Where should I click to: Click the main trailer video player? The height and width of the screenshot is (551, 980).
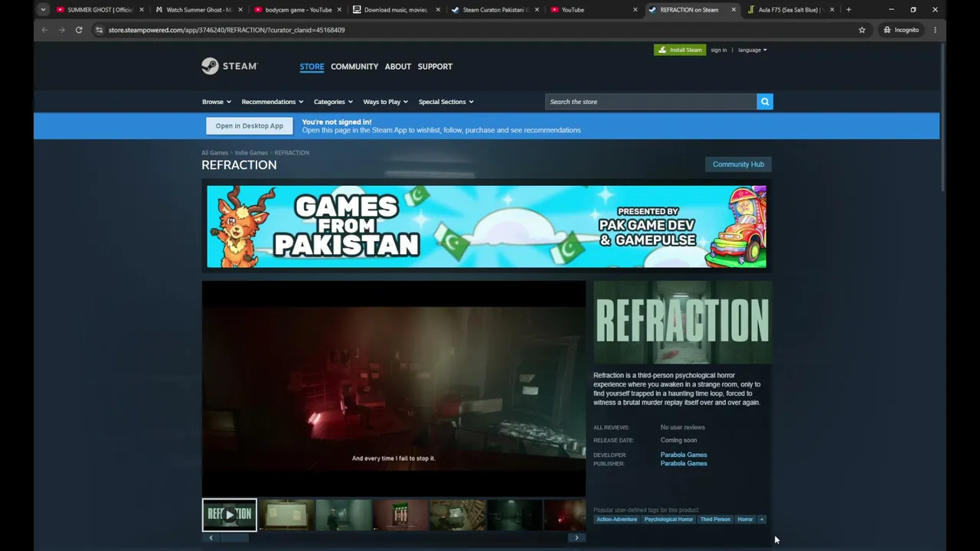394,389
